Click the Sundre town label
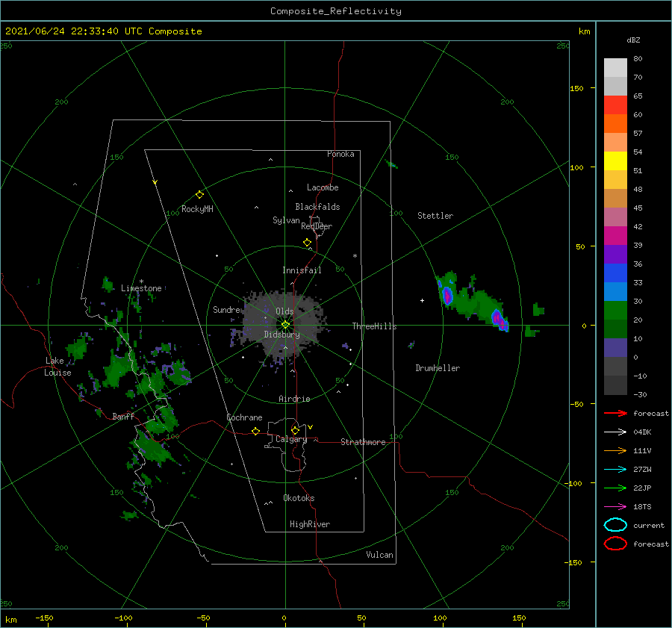Image resolution: width=672 pixels, height=628 pixels. [226, 309]
